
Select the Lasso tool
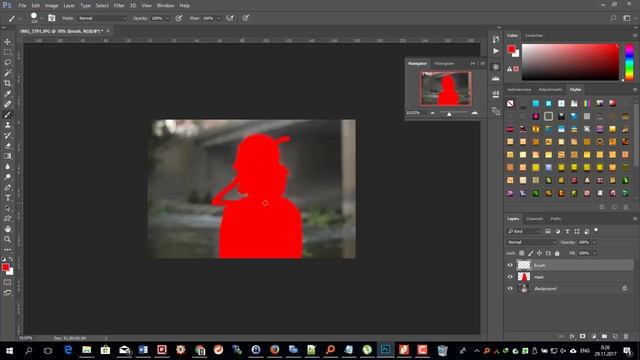click(7, 62)
